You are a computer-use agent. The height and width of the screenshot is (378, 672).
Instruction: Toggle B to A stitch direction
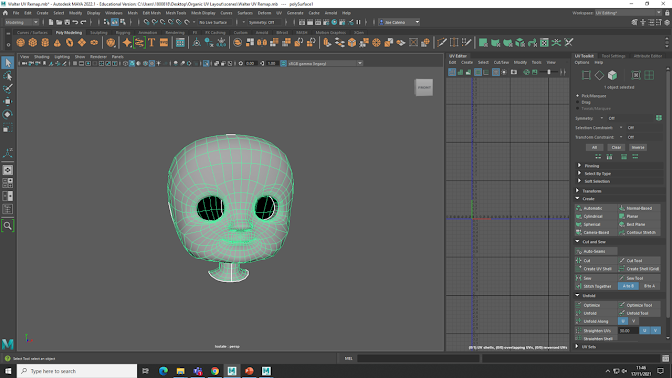pos(650,286)
